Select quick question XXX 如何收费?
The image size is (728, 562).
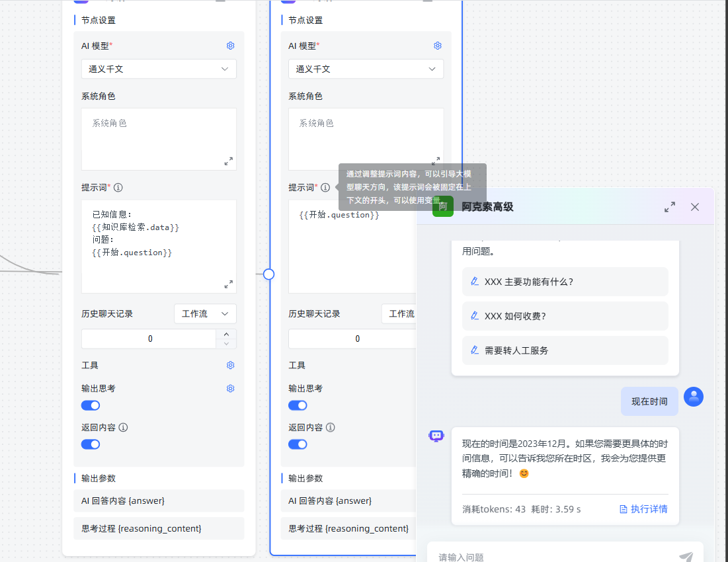coord(565,316)
